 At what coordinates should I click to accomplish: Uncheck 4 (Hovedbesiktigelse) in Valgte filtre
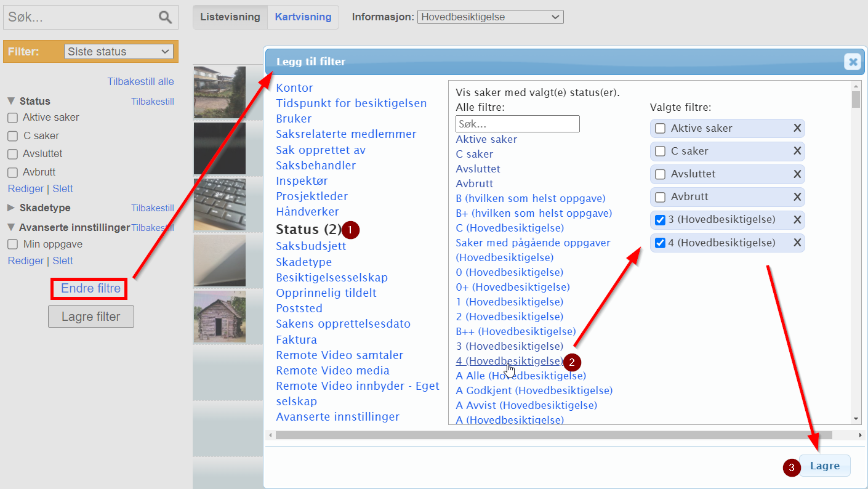click(x=660, y=243)
